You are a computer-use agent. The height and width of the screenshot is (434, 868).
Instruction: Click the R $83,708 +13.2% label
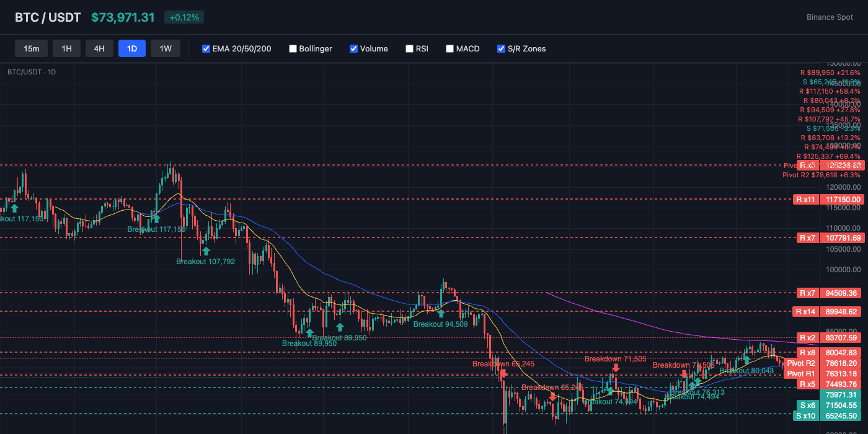pyautogui.click(x=830, y=138)
